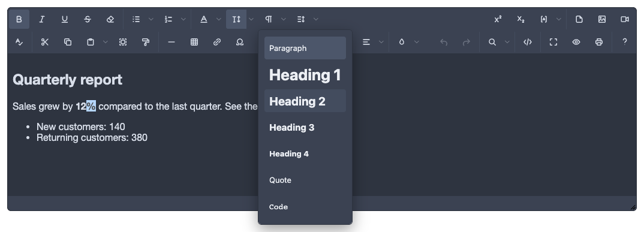Click the question mark about icon
The width and height of the screenshot is (644, 232).
pos(625,42)
